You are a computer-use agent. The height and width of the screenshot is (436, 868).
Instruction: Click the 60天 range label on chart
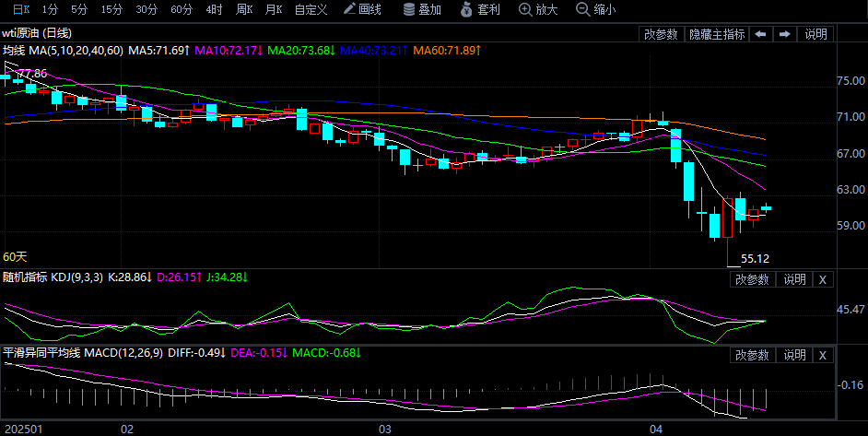[x=16, y=256]
